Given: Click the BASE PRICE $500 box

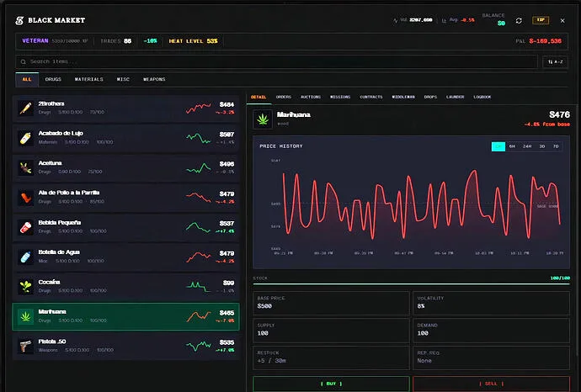Looking at the screenshot, I should click(331, 303).
